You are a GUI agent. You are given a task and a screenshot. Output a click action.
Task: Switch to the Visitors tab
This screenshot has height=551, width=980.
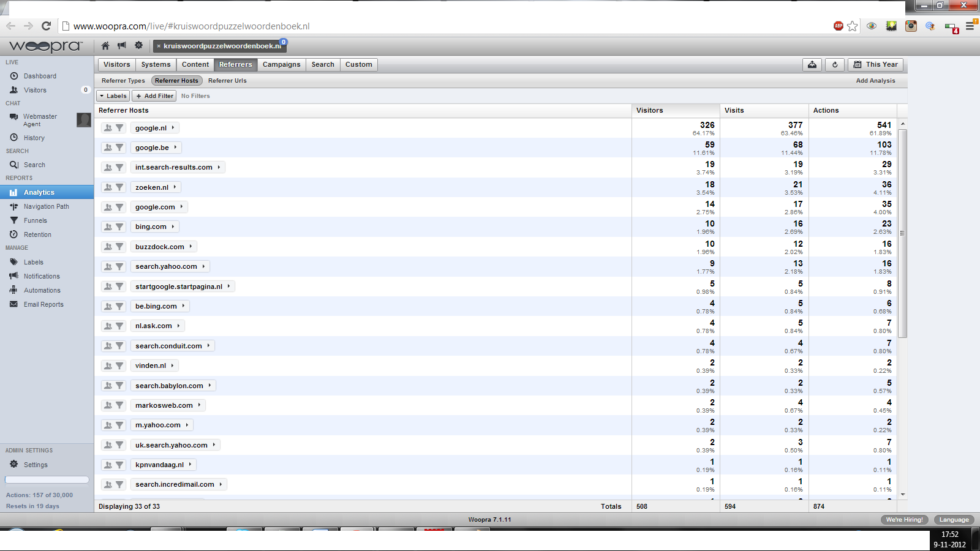click(x=116, y=64)
